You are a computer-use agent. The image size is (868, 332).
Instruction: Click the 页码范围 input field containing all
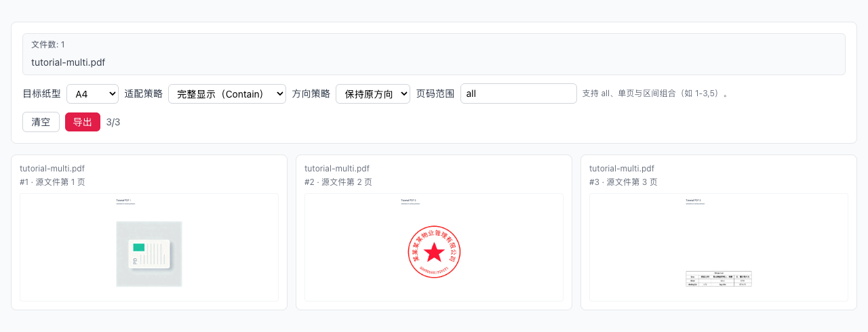click(518, 94)
